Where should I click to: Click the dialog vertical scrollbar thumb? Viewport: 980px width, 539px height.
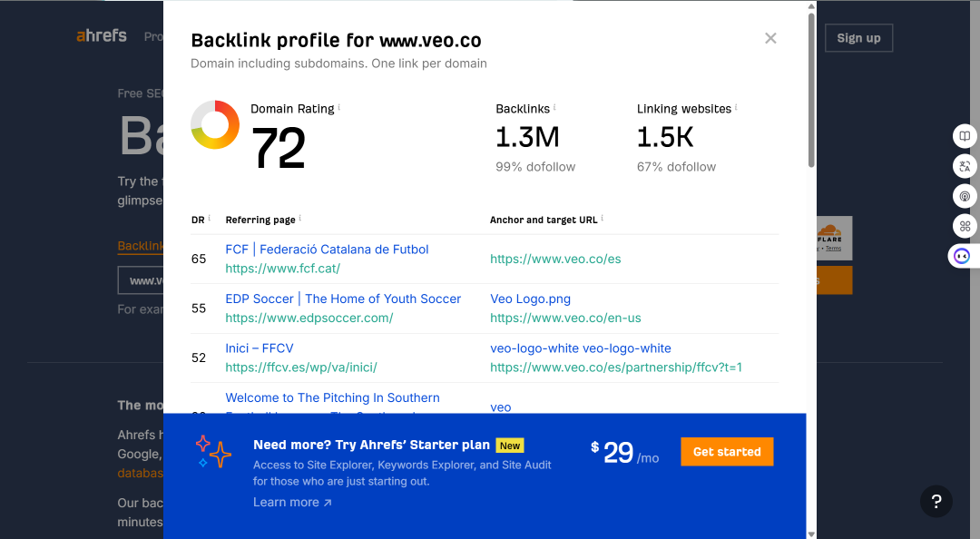point(811,90)
